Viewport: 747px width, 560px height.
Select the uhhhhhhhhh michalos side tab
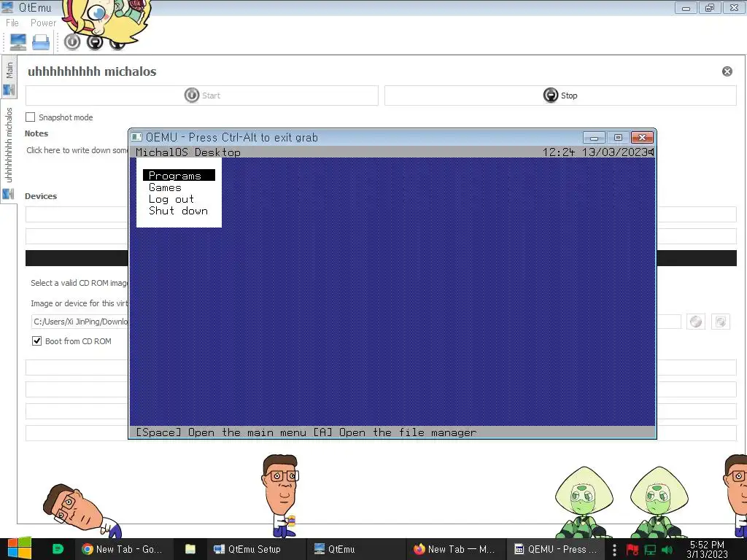pos(9,152)
